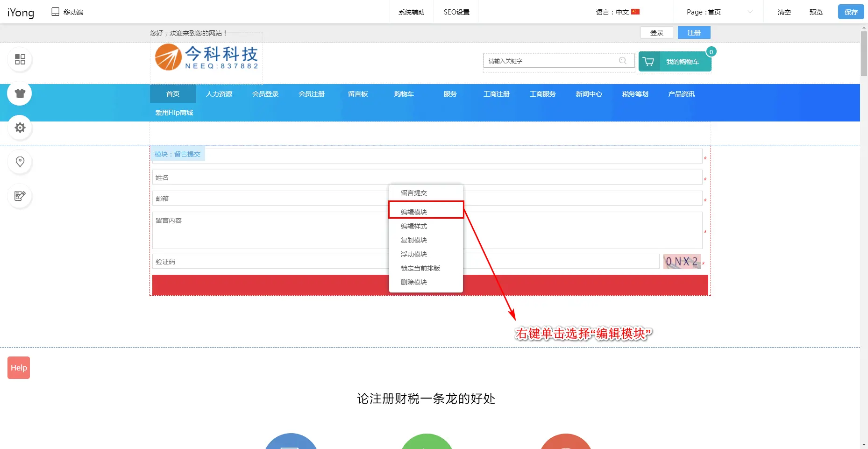Click the 人力资源 navigation tab
The height and width of the screenshot is (449, 868).
(219, 94)
